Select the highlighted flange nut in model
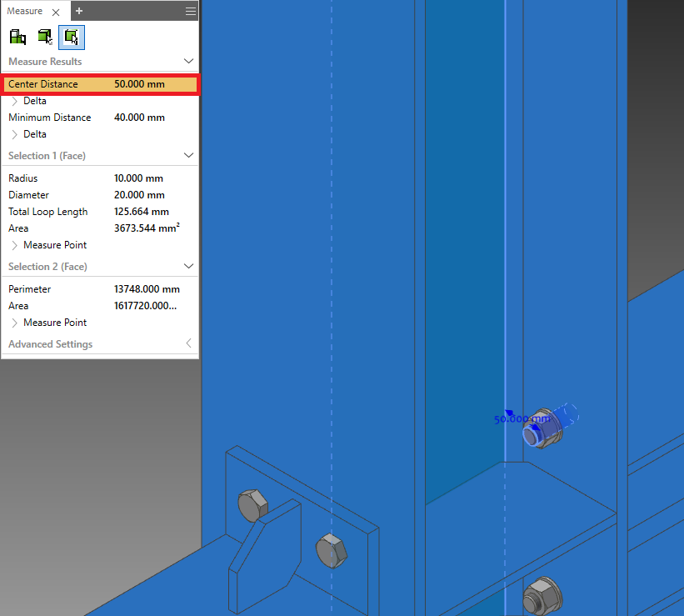 (543, 428)
